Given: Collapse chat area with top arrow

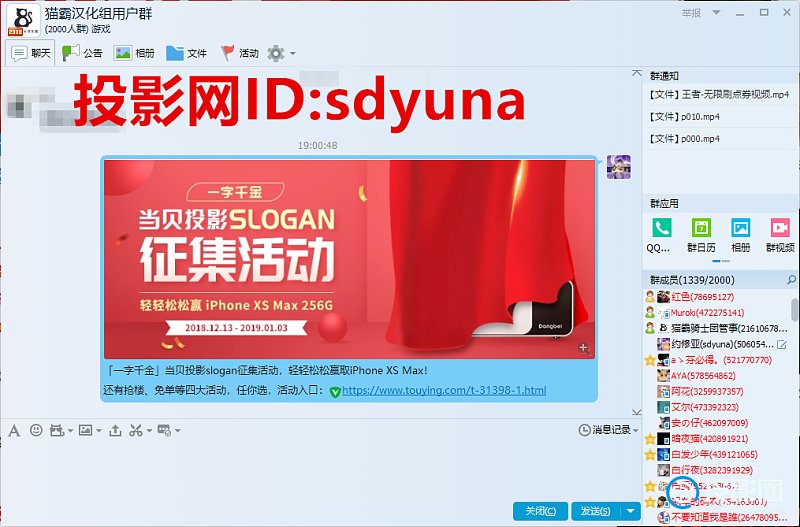Looking at the screenshot, I should coord(636,73).
